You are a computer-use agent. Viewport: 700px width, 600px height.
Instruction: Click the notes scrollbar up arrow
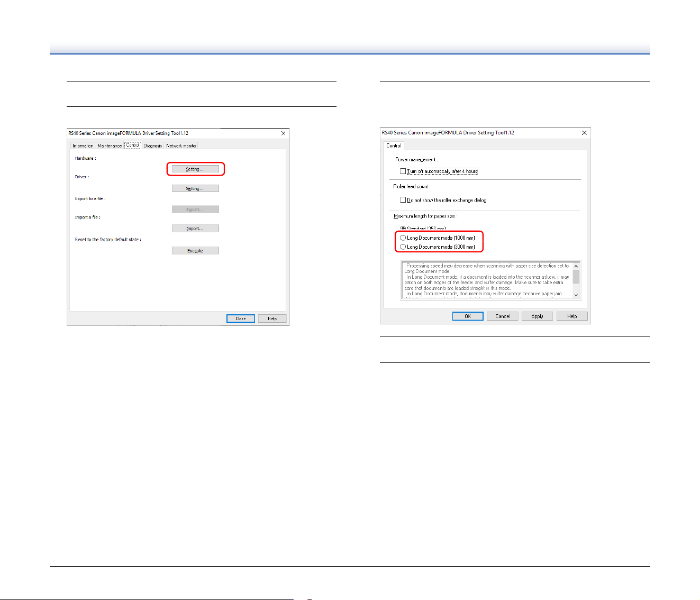(576, 266)
